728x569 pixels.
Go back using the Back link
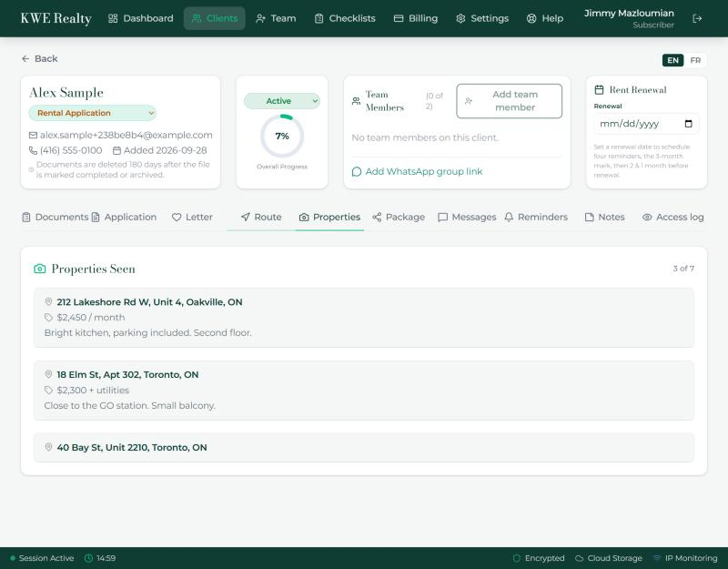pos(39,58)
